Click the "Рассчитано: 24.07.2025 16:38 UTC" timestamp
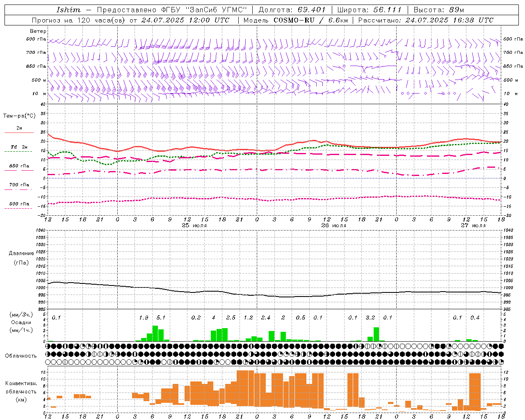The height and width of the screenshot is (420, 525). (426, 20)
